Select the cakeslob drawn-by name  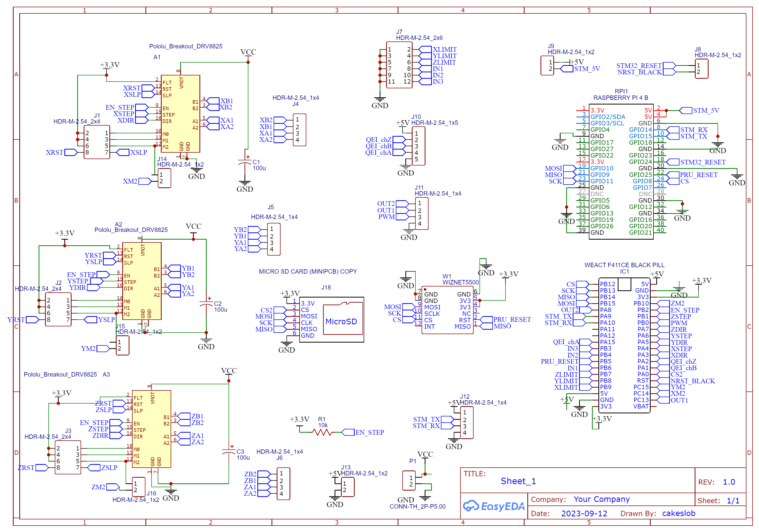(679, 513)
